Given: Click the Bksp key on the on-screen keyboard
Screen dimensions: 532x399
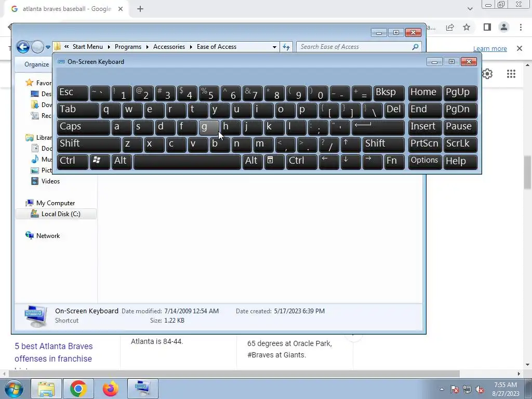Looking at the screenshot, I should [x=389, y=93].
